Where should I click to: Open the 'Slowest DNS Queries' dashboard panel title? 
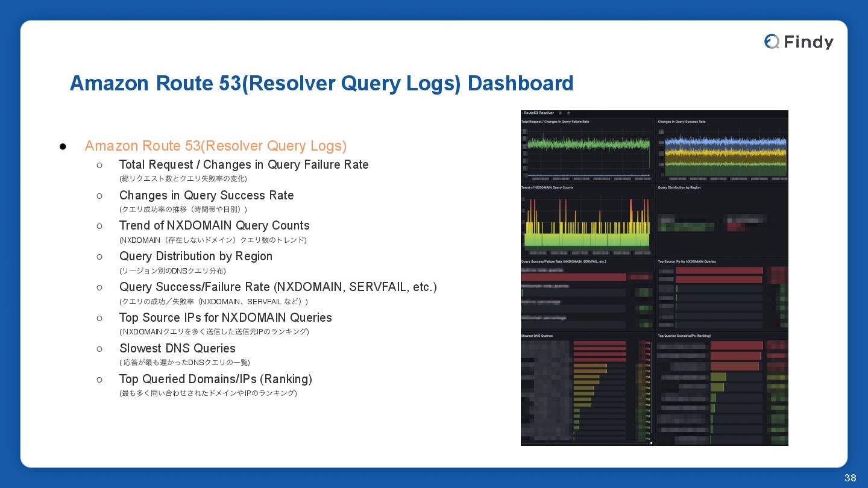pos(537,336)
